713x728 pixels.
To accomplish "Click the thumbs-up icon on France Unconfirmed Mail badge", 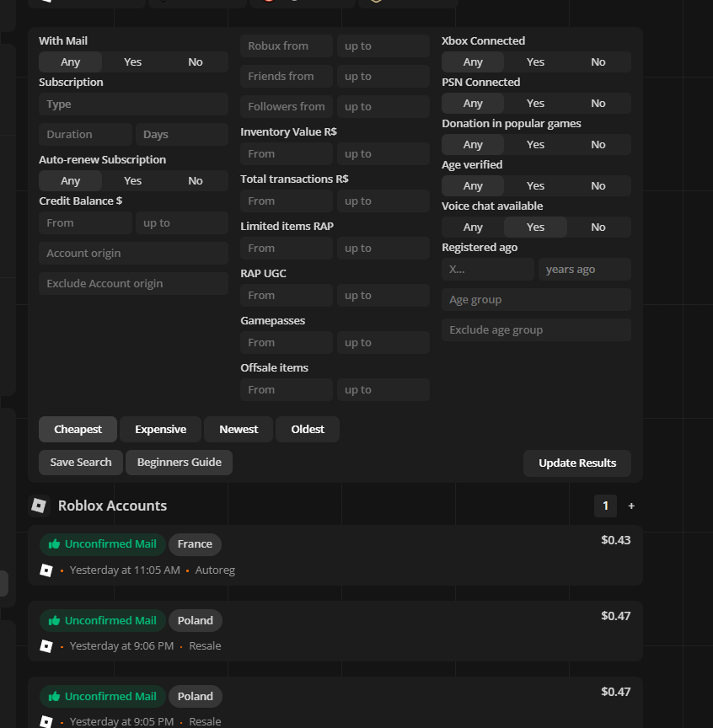I will (x=54, y=543).
